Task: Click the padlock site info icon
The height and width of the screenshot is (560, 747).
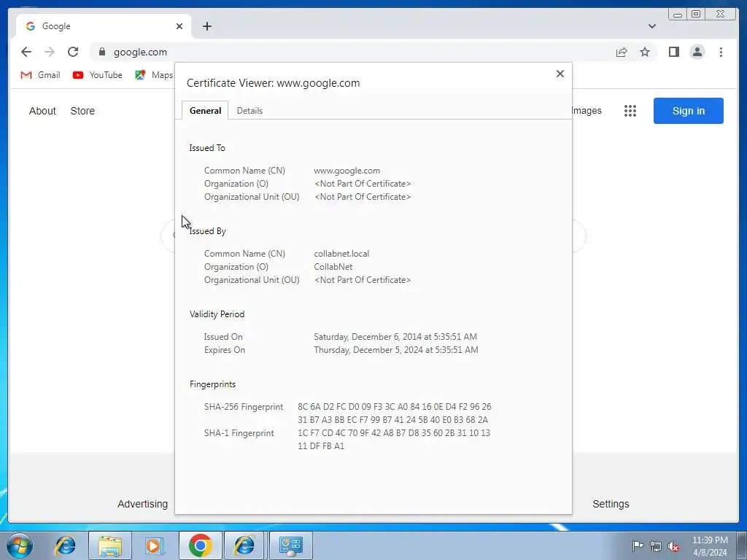Action: [102, 52]
